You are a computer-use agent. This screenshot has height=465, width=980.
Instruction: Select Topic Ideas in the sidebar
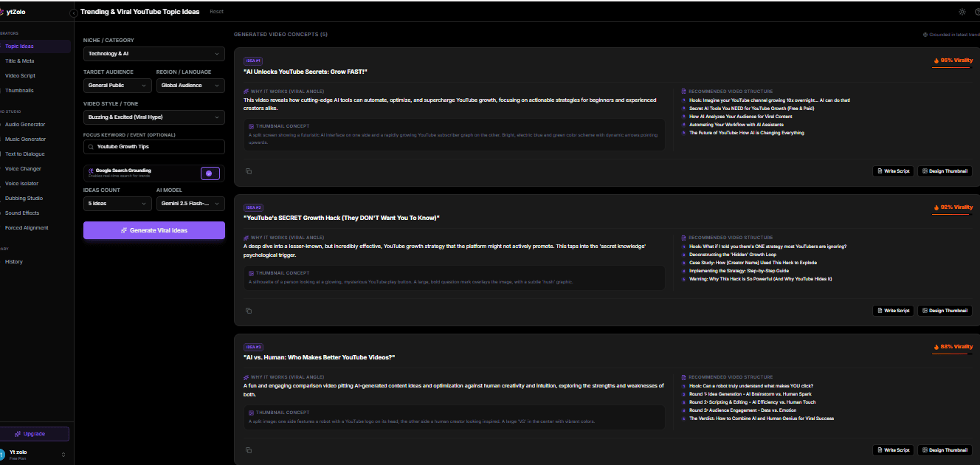pos(35,46)
